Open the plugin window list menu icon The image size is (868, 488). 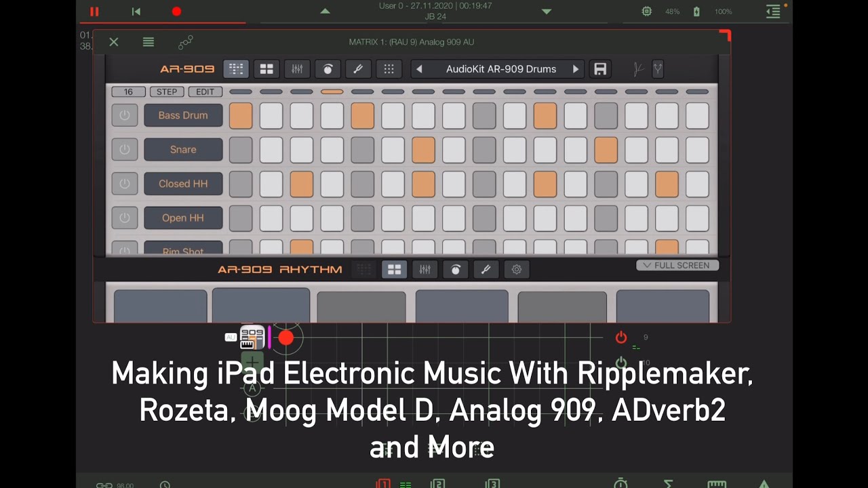coord(149,42)
